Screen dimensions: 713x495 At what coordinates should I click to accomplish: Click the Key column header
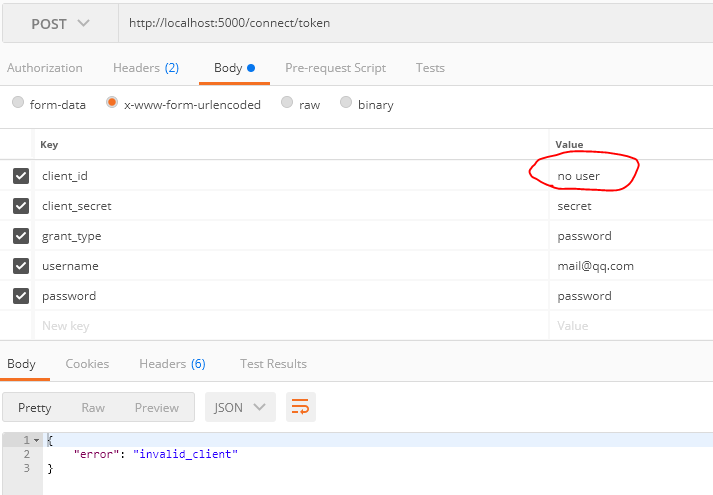[49, 145]
